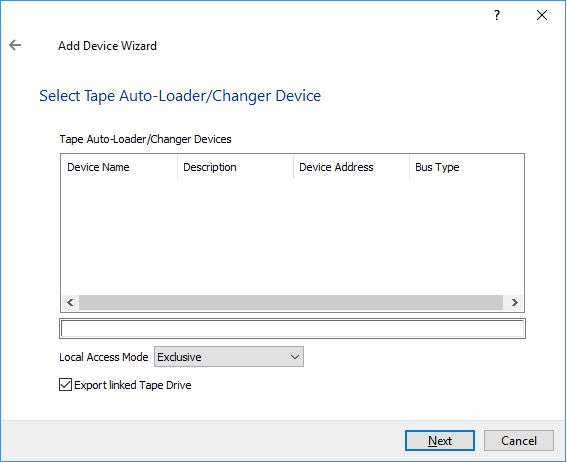Click the Add Device Wizard title text
This screenshot has width=567, height=462.
(x=107, y=46)
